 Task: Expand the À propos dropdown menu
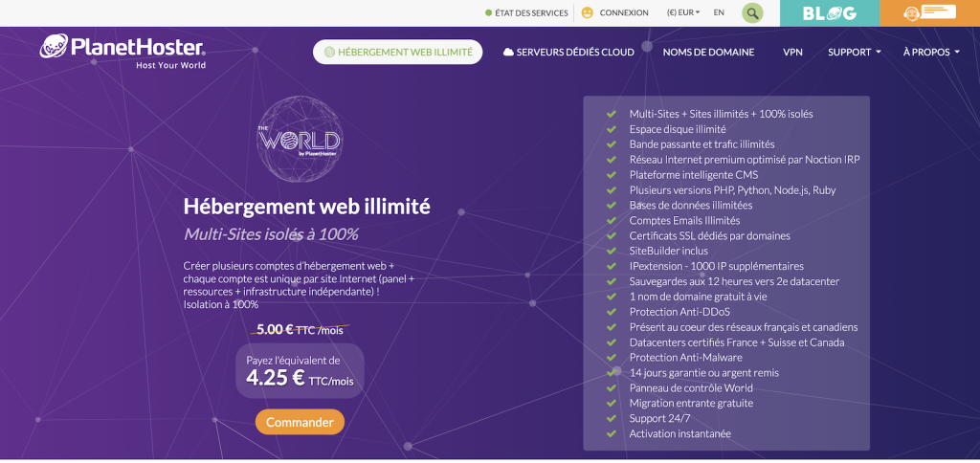(930, 53)
